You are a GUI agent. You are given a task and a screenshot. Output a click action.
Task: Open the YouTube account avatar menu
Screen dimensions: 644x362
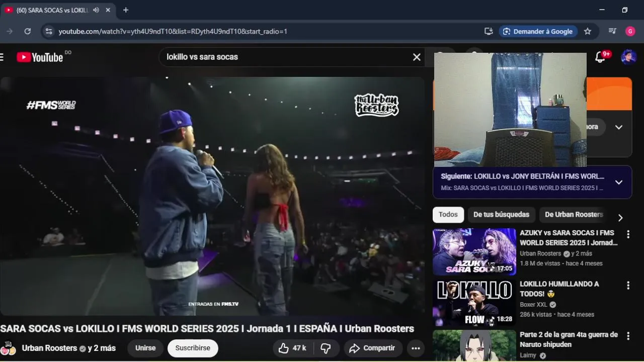(629, 57)
